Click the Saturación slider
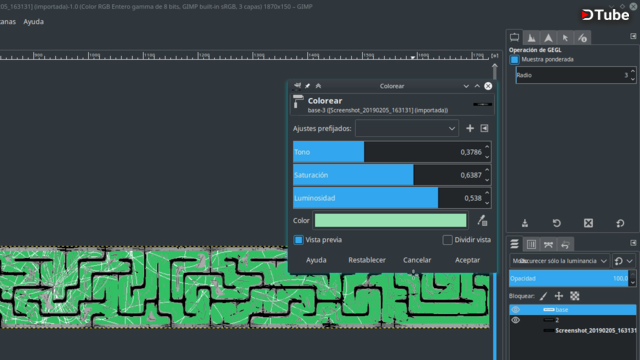The image size is (640, 360). pyautogui.click(x=392, y=175)
